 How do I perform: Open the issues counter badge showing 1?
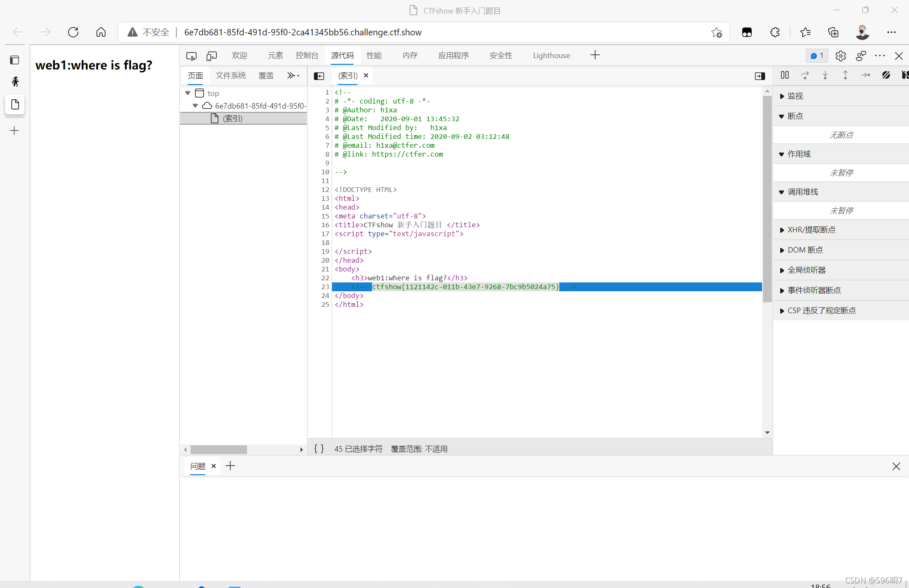tap(817, 56)
